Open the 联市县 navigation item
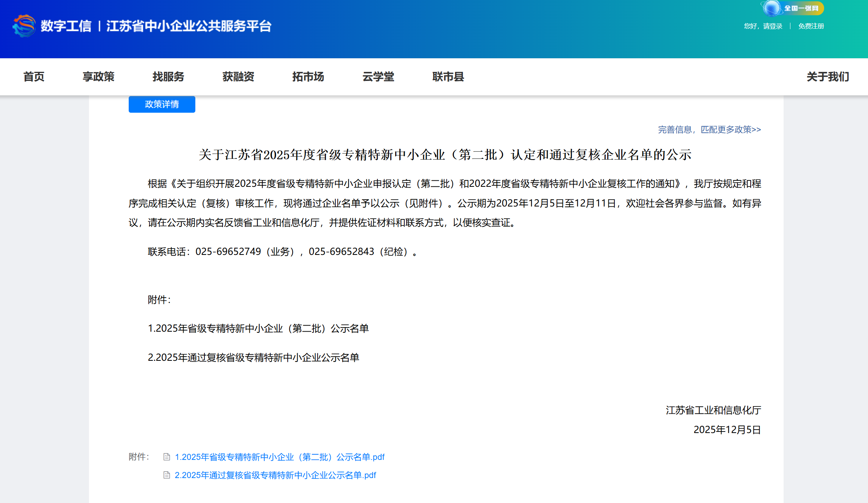Screen dimensions: 868x503 (448, 77)
